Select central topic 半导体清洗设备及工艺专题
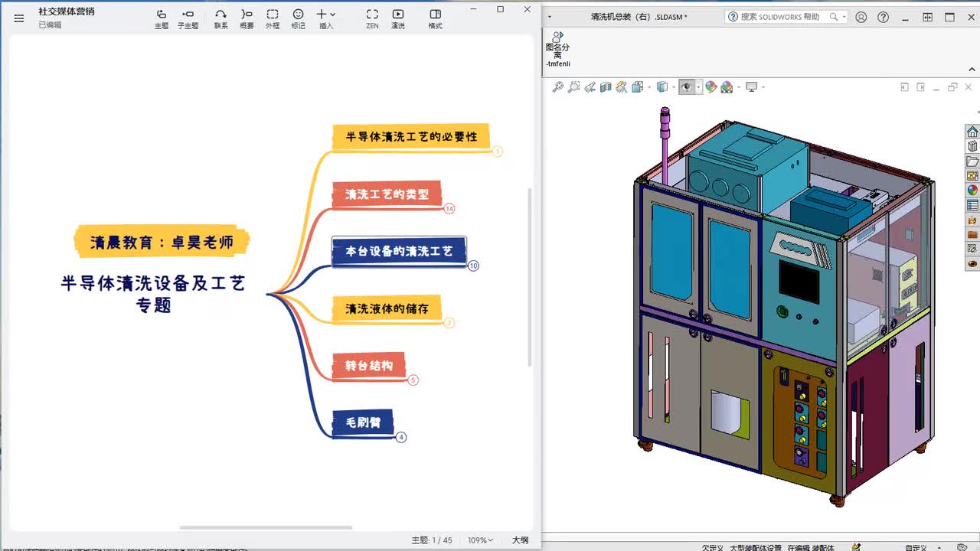980x551 pixels. point(153,294)
